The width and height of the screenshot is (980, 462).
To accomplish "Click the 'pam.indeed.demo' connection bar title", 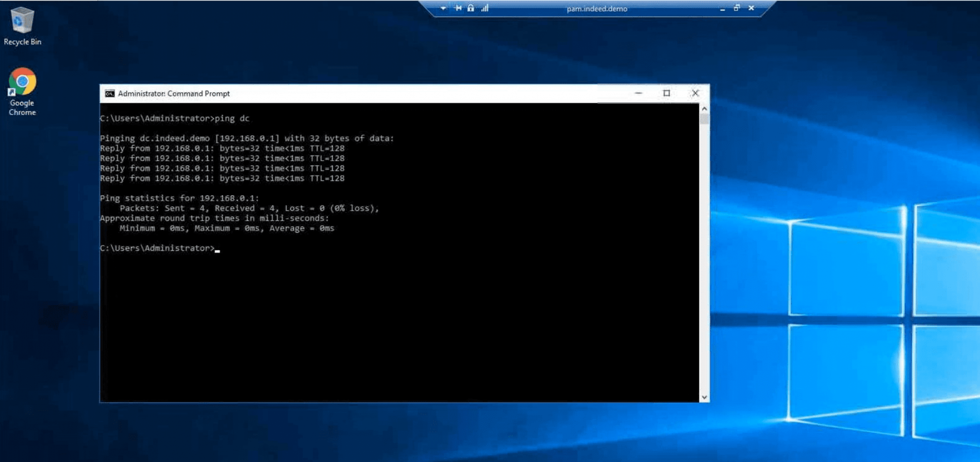I will tap(597, 9).
